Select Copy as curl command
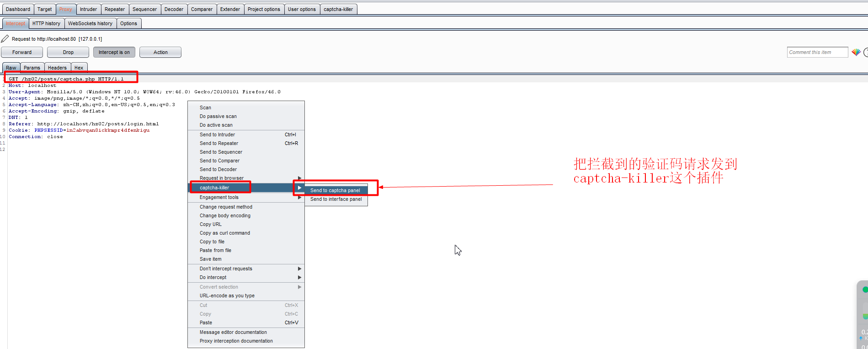The width and height of the screenshot is (868, 349). coord(246,233)
